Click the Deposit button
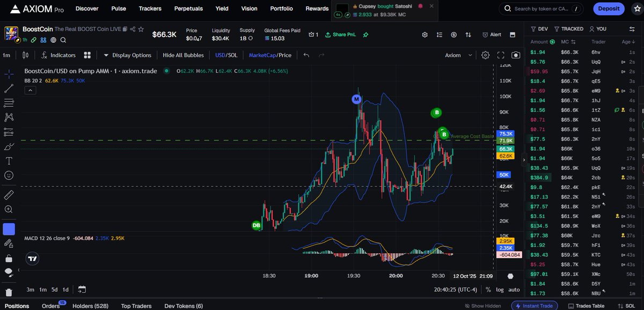The height and width of the screenshot is (310, 644). [x=609, y=9]
